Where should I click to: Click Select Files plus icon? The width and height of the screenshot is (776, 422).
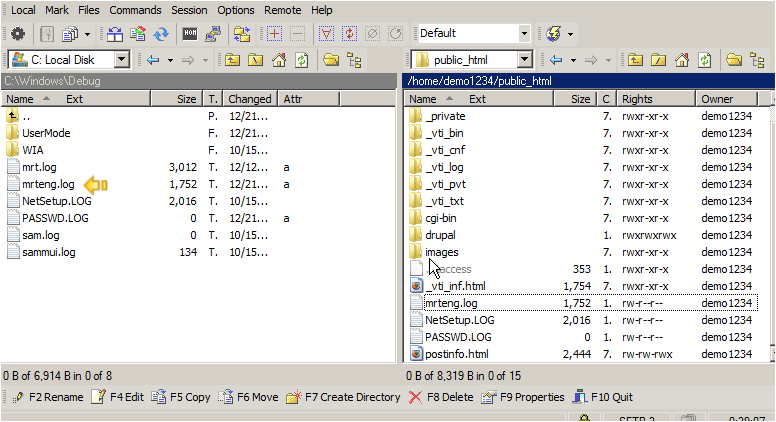(274, 34)
